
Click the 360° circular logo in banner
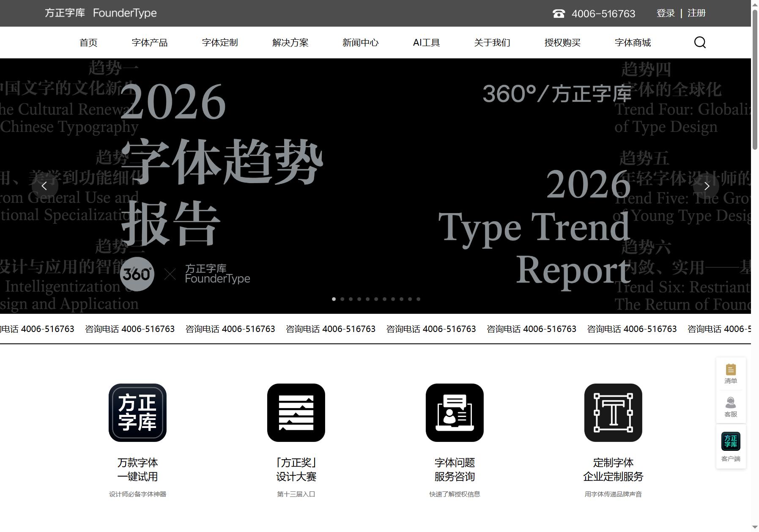coord(137,274)
